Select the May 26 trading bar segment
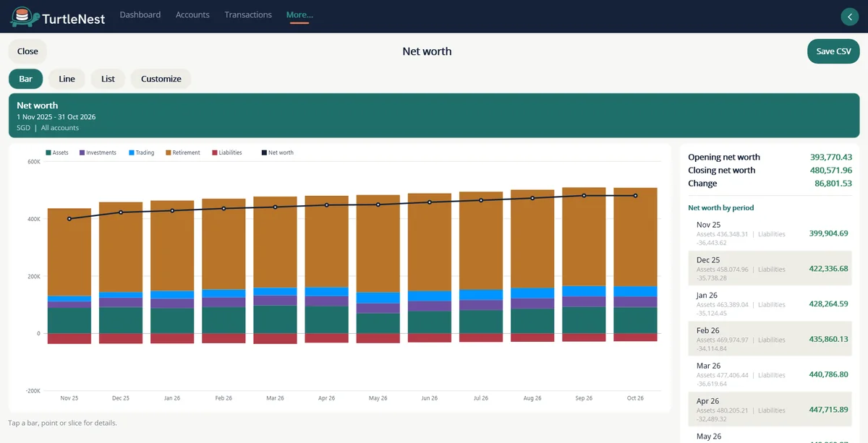This screenshot has height=443, width=868. (x=378, y=298)
